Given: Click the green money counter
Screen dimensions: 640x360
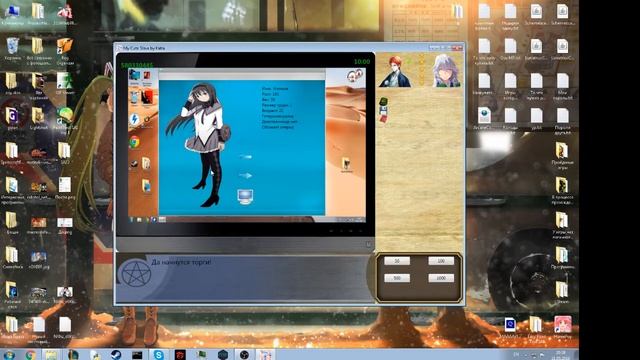Looking at the screenshot, I should point(137,65).
